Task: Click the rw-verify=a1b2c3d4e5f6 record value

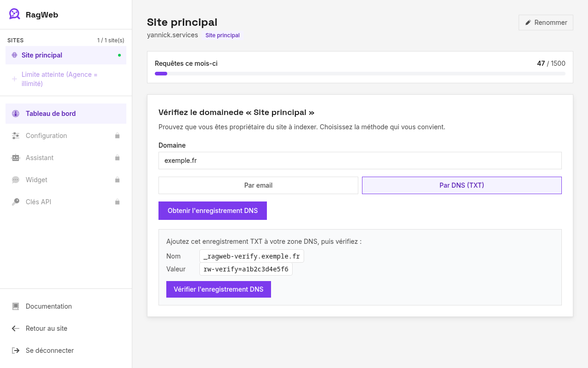Action: point(246,269)
